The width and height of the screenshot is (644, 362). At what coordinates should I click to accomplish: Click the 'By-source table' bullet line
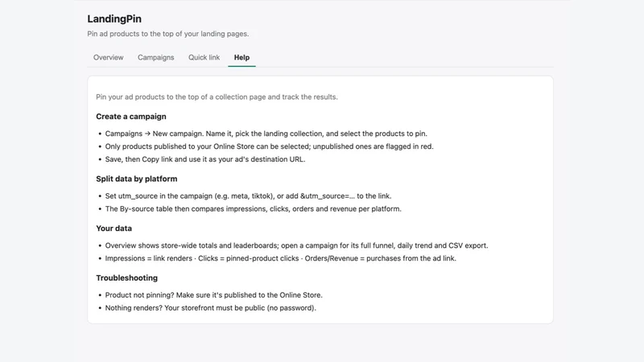(x=253, y=208)
